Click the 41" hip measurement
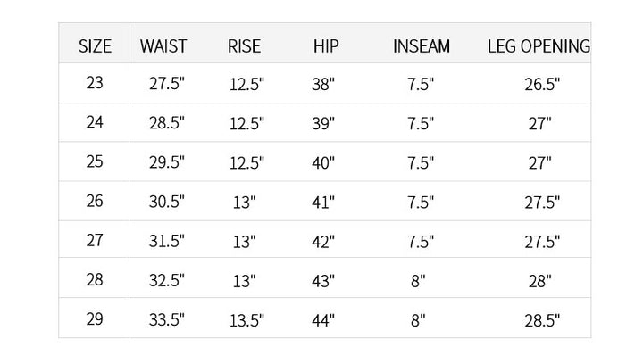Screen dimensions: 643x364 [x=324, y=203]
